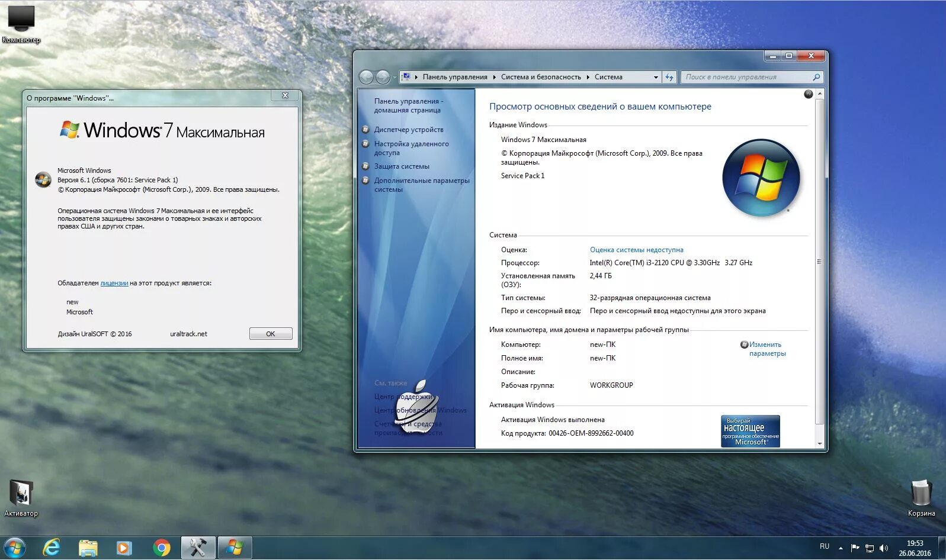Click the search magnifier icon in control panel
Image resolution: width=946 pixels, height=560 pixels.
(816, 77)
